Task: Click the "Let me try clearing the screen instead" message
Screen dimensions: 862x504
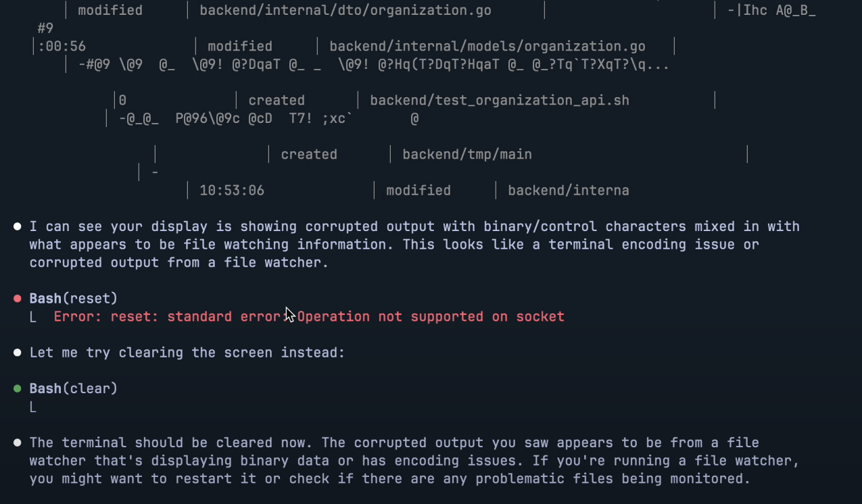Action: pos(187,353)
